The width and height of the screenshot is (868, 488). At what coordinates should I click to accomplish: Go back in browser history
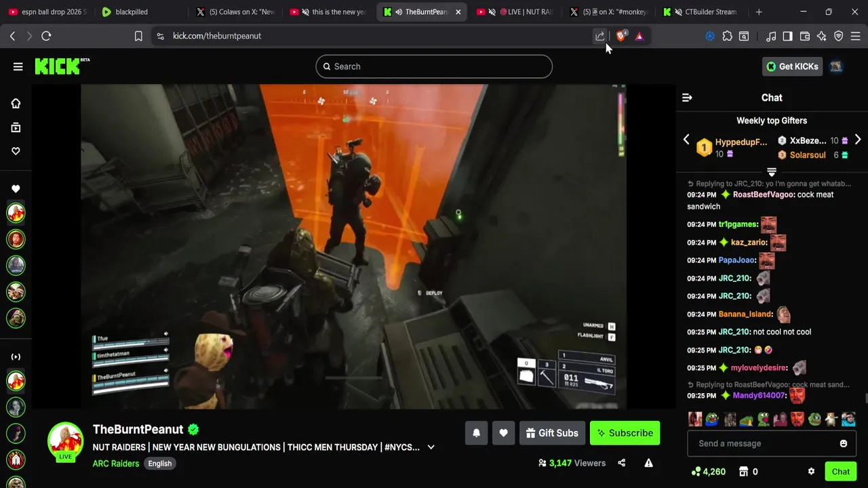[x=12, y=36]
